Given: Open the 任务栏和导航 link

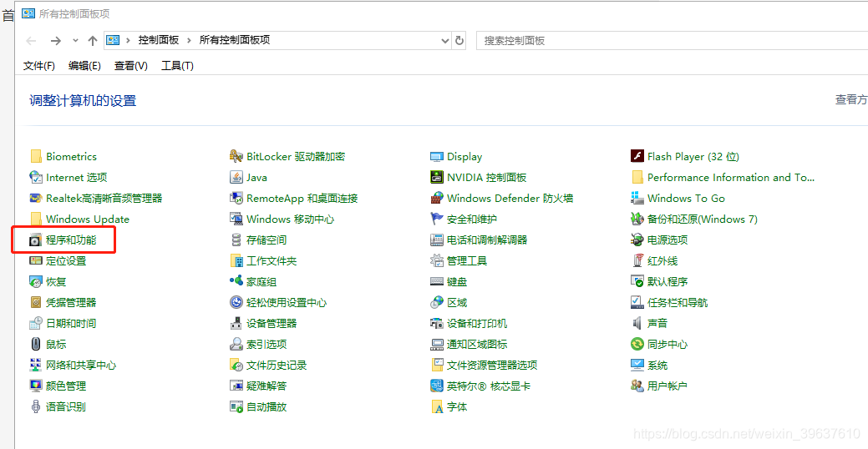Looking at the screenshot, I should 677,302.
